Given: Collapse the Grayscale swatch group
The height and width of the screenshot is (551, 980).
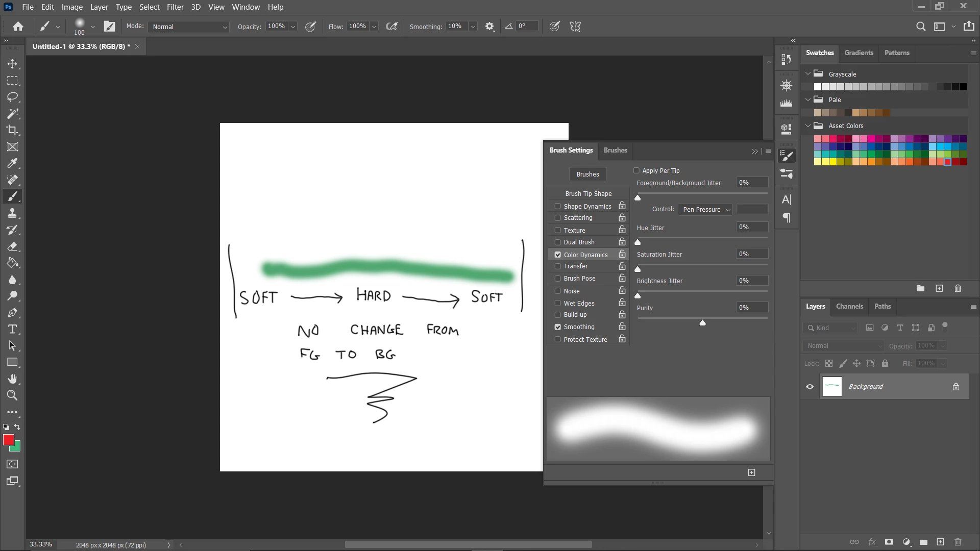Looking at the screenshot, I should (808, 74).
